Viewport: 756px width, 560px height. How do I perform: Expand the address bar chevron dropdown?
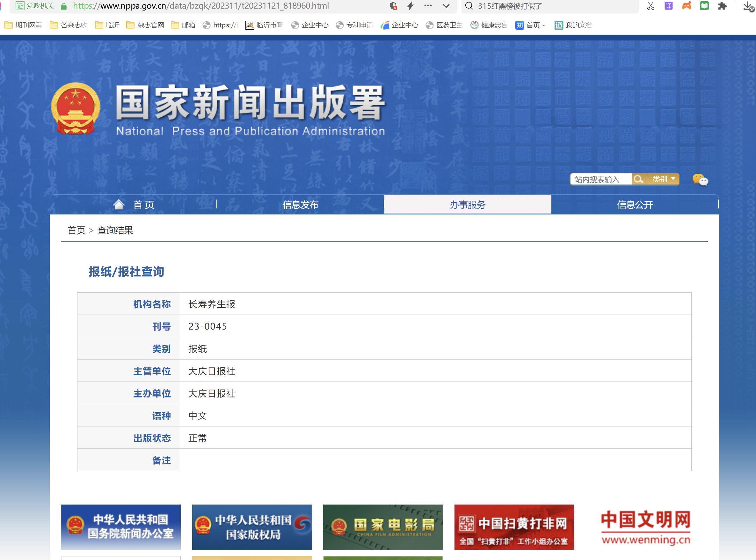click(446, 6)
